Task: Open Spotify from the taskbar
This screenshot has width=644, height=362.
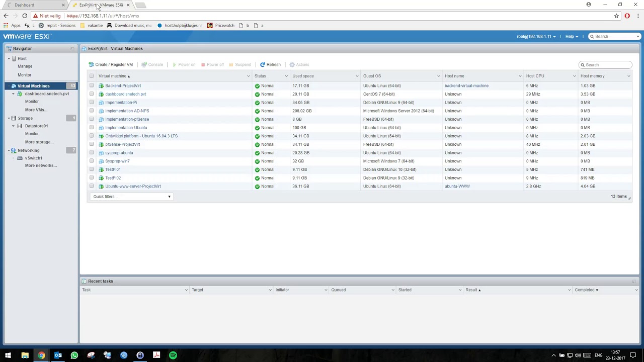Action: [173, 355]
